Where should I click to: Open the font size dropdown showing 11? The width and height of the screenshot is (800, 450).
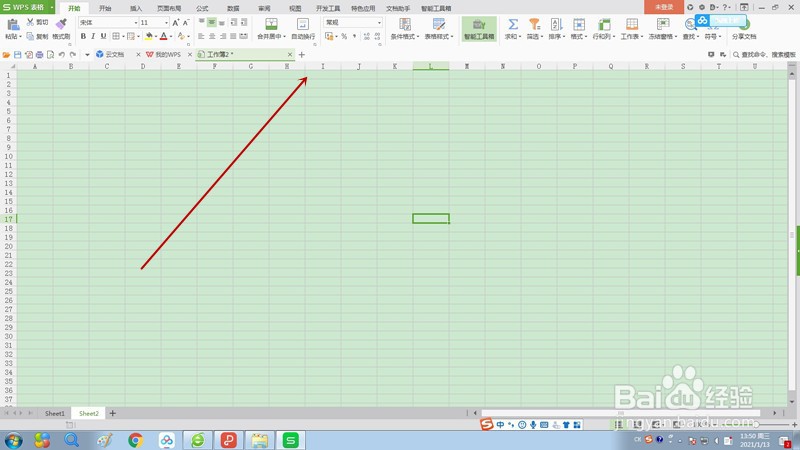click(x=166, y=22)
